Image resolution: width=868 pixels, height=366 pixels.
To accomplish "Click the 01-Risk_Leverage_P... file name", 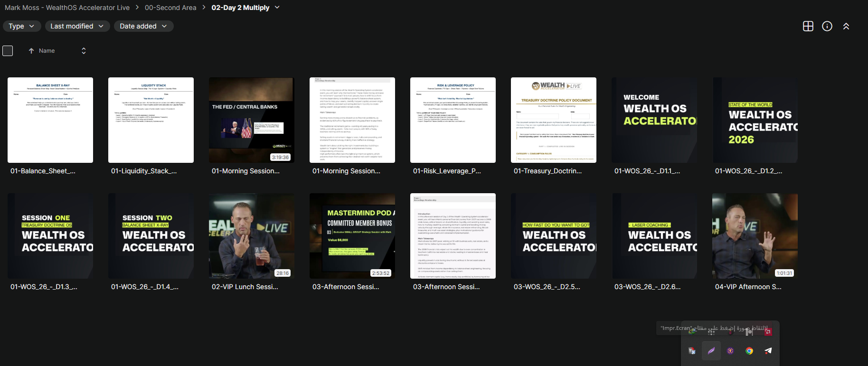I will pos(447,171).
